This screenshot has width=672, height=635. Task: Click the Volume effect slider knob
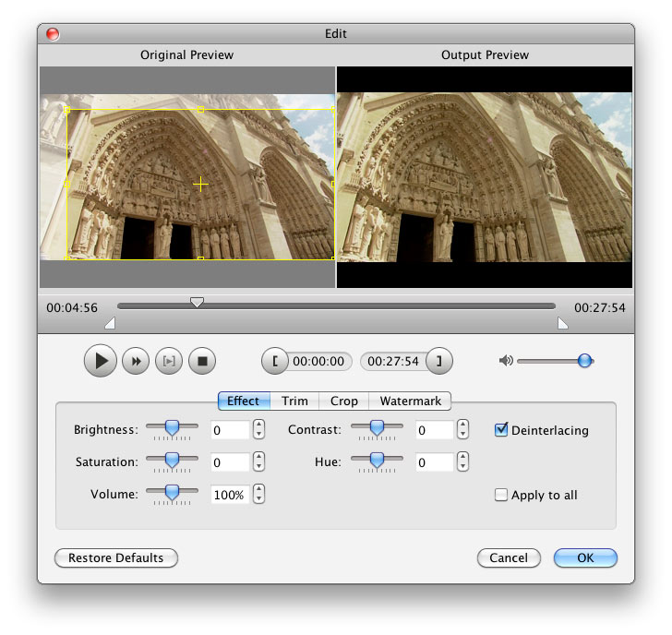tap(172, 493)
